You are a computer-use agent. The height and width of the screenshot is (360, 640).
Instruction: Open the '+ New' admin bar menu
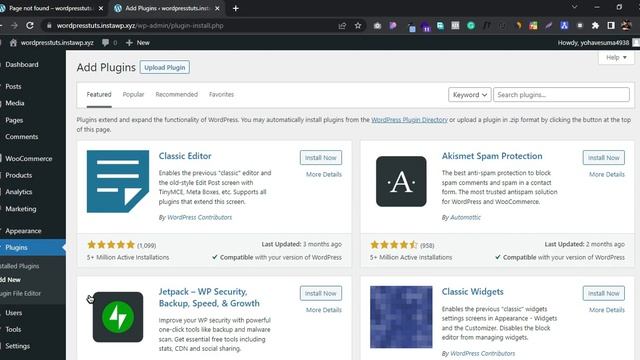(x=138, y=42)
